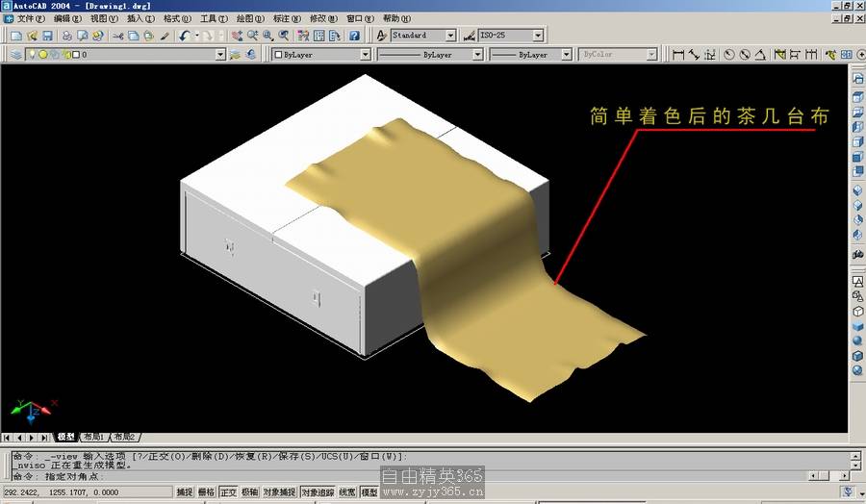The image size is (866, 504).
Task: Toggle 正交 ortho mode in status bar
Action: (228, 492)
